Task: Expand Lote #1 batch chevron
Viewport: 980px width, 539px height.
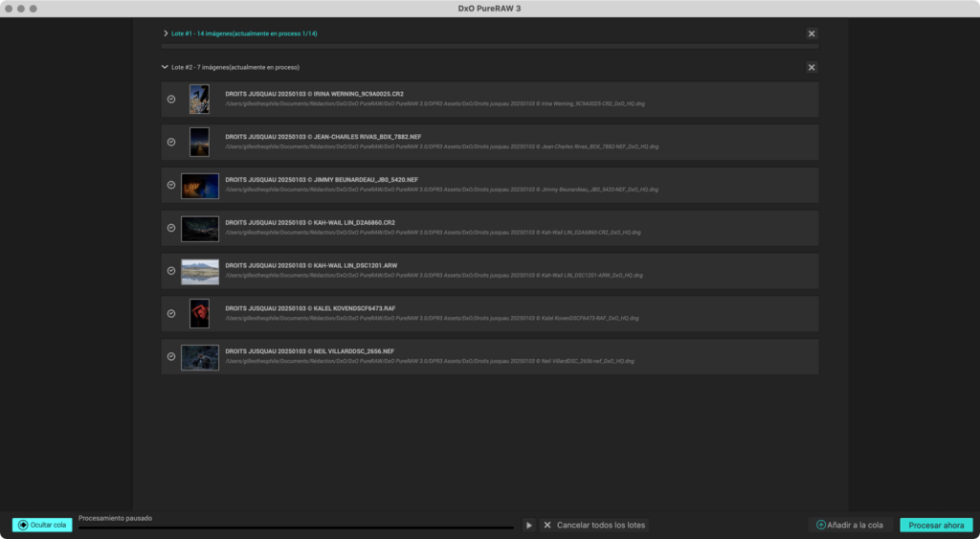Action: click(165, 34)
